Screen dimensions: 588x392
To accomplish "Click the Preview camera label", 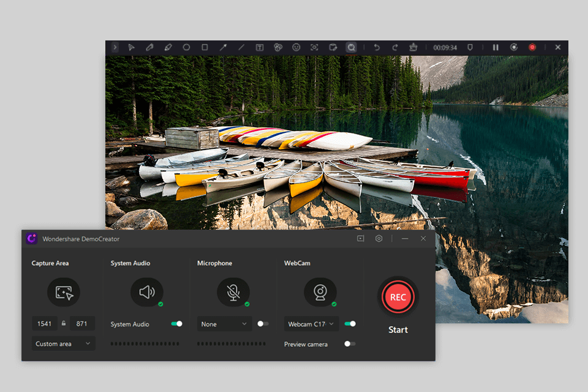I will [x=306, y=344].
